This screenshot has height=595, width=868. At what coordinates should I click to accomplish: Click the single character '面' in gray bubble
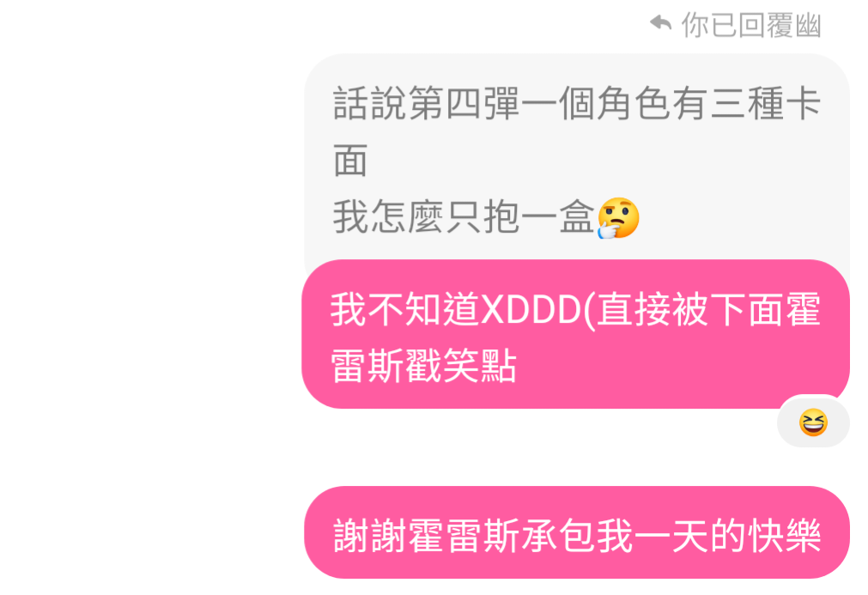tap(350, 161)
